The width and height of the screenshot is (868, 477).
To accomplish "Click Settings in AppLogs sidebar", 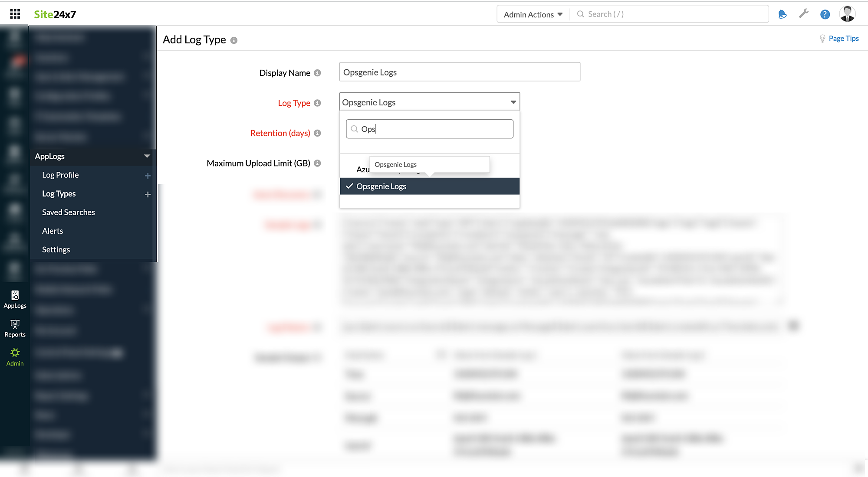I will click(56, 249).
